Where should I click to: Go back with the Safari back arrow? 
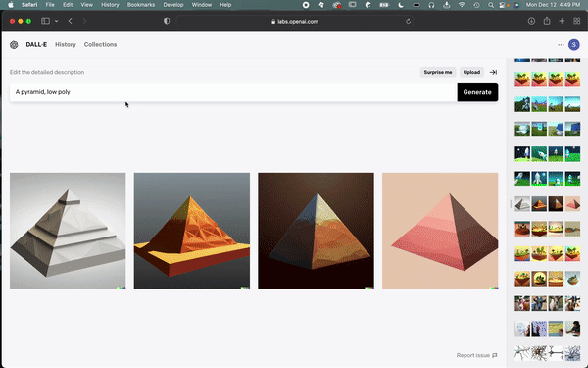click(71, 21)
